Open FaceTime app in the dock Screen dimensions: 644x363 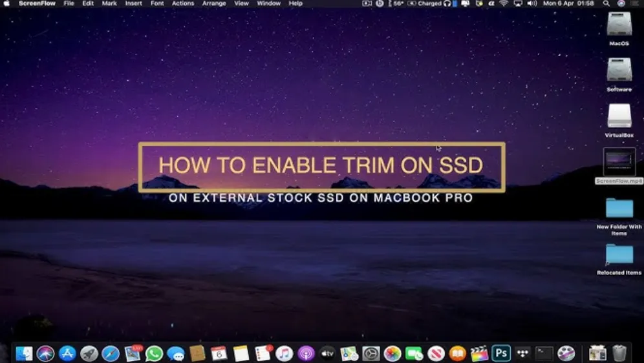tap(414, 353)
